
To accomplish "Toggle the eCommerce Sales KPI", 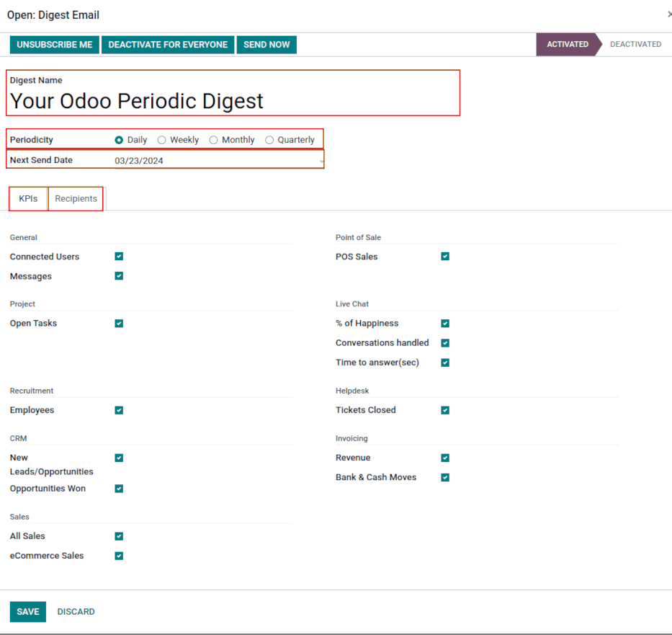I will click(x=118, y=556).
